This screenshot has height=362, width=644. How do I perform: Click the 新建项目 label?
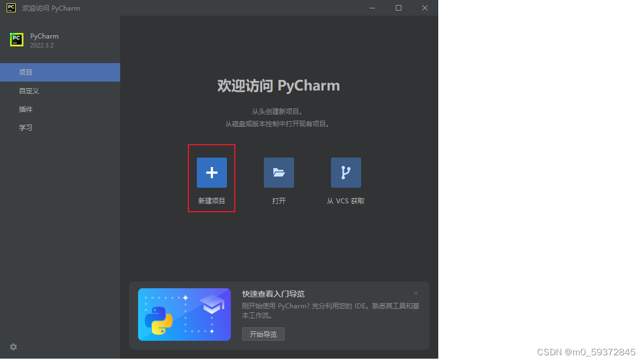click(211, 201)
